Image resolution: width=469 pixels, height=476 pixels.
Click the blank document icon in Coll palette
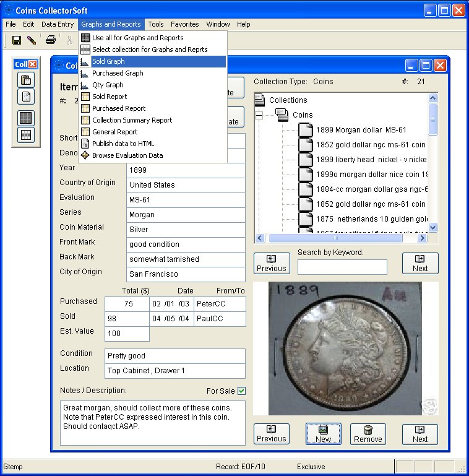[26, 97]
